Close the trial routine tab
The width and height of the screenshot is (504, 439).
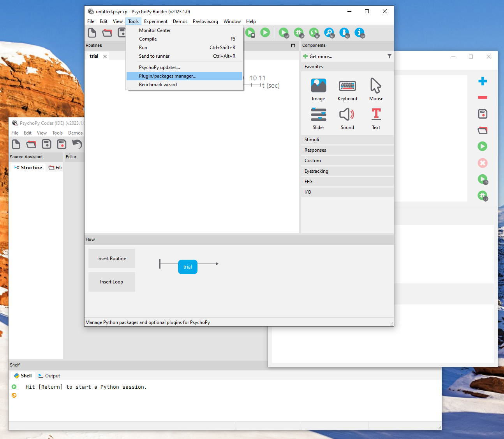point(105,57)
